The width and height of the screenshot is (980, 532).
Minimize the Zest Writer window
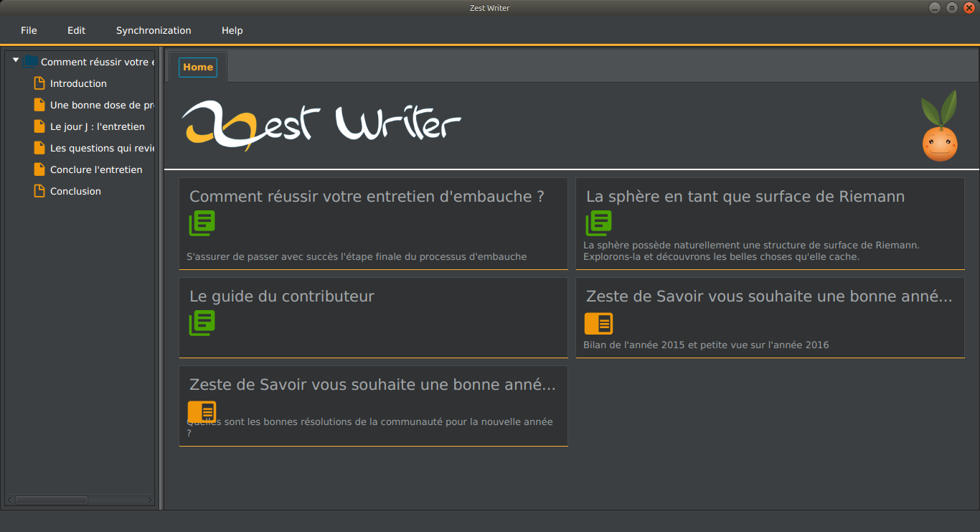coord(934,7)
